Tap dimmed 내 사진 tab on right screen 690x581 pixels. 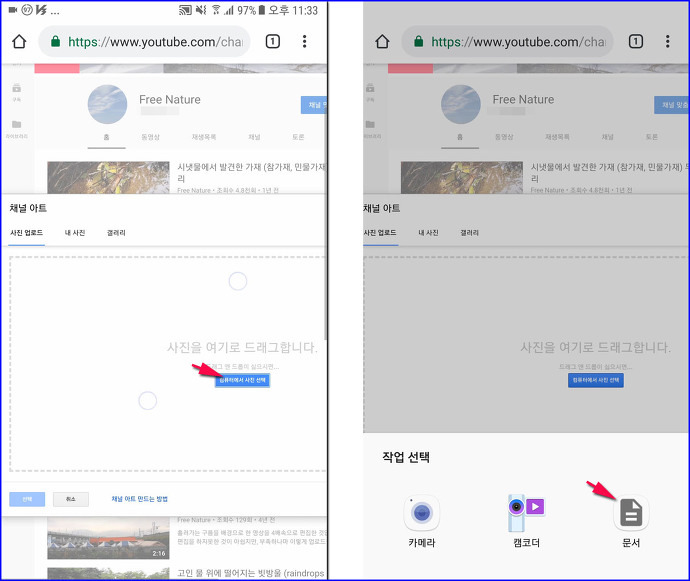tap(428, 233)
